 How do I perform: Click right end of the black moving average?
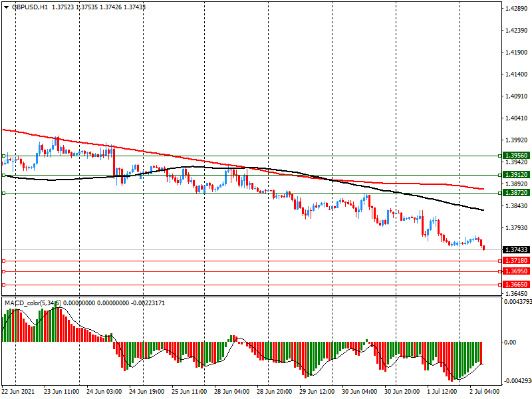[x=483, y=210]
